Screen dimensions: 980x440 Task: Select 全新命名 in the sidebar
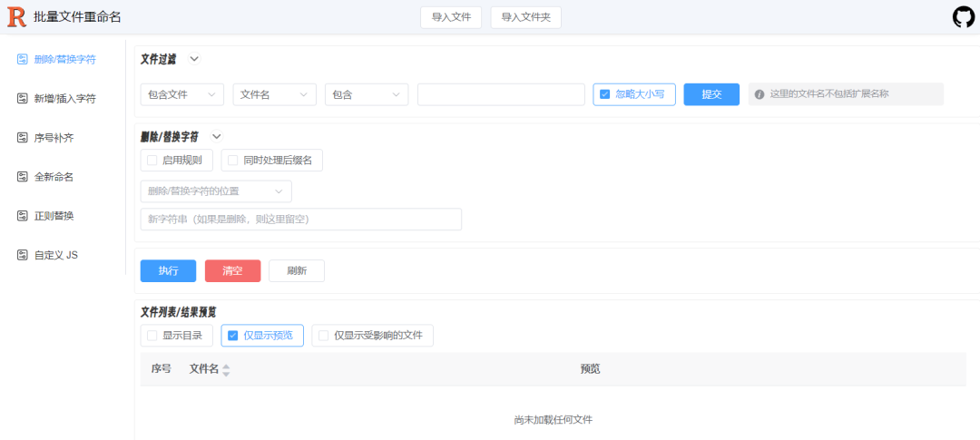pos(54,177)
